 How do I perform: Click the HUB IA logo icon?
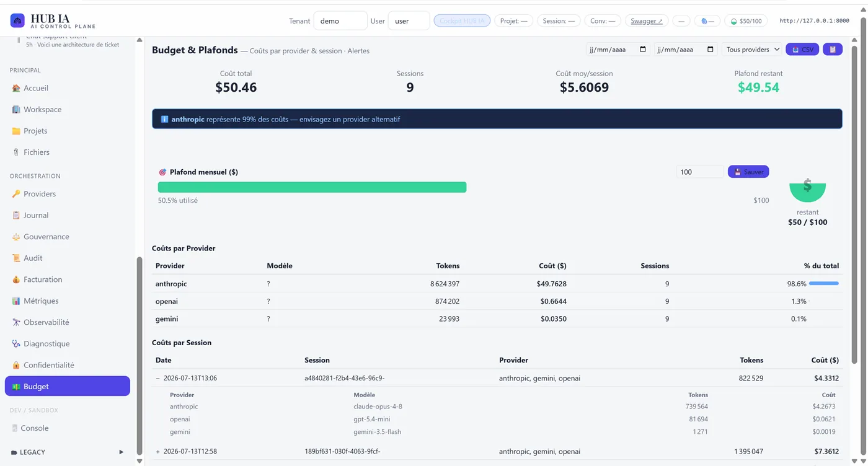(x=17, y=21)
